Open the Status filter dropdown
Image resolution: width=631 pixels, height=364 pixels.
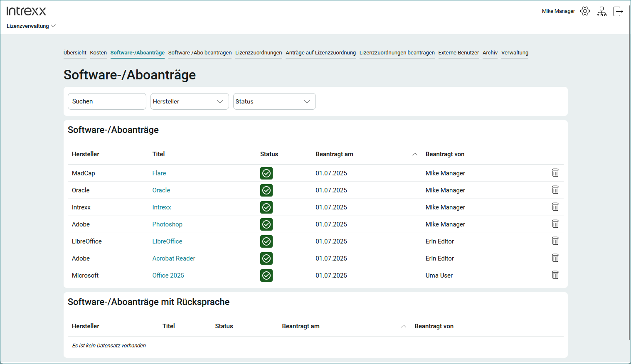(274, 101)
